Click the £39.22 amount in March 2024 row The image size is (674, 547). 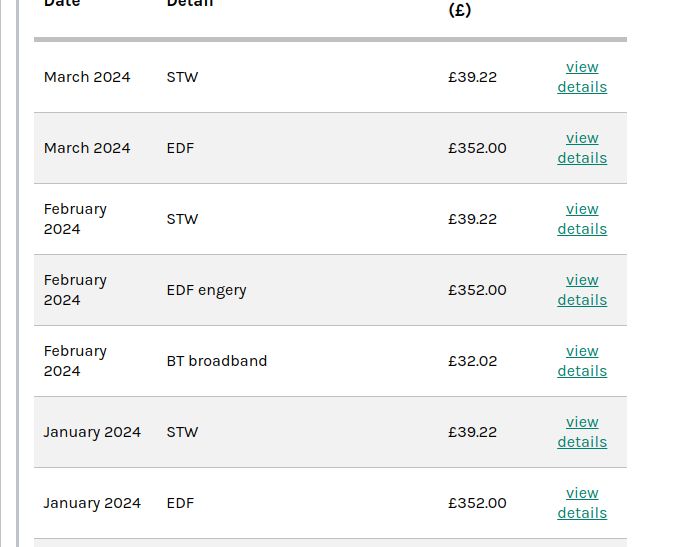(472, 77)
